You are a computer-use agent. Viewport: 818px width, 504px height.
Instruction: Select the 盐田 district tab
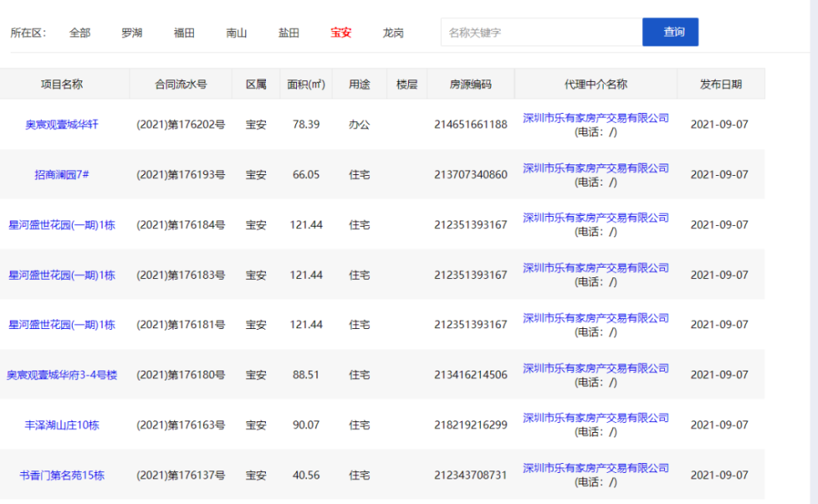tap(289, 33)
